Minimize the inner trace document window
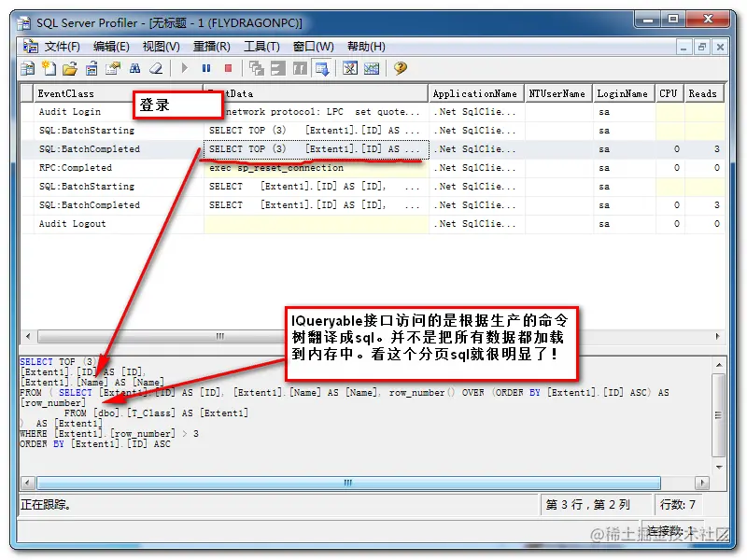This screenshot has width=747, height=560. 684,48
